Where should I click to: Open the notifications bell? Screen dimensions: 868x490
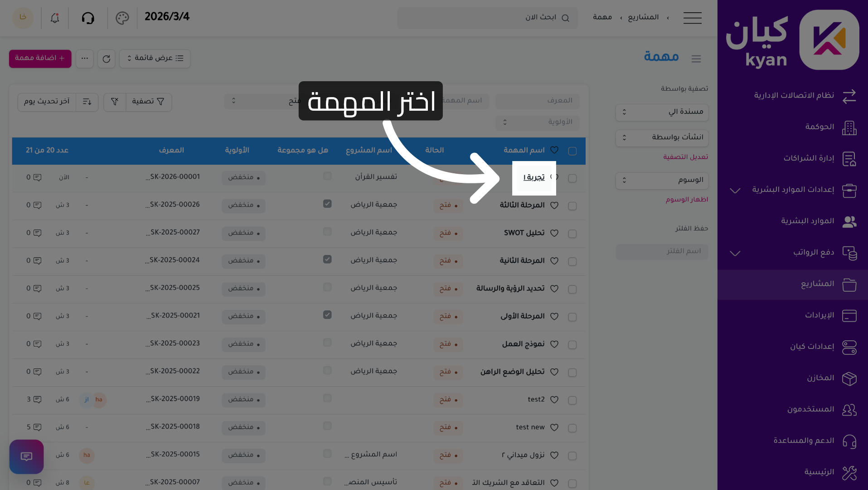[54, 18]
